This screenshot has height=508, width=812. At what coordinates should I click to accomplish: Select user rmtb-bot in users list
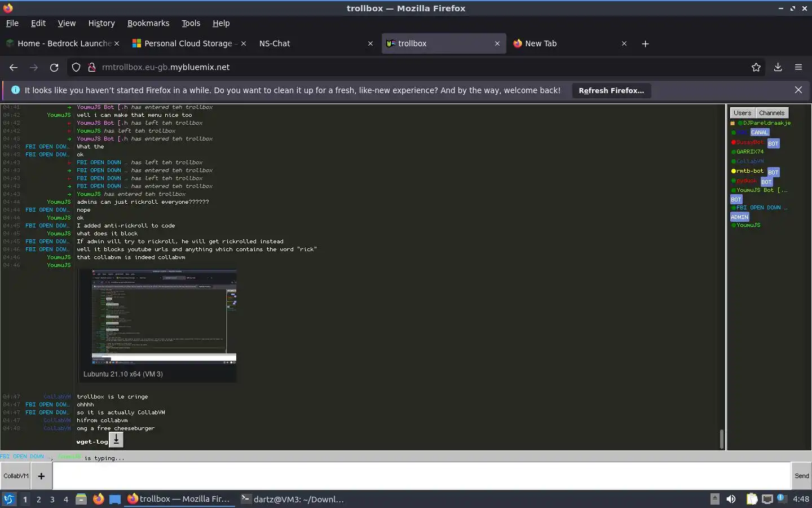tap(750, 170)
